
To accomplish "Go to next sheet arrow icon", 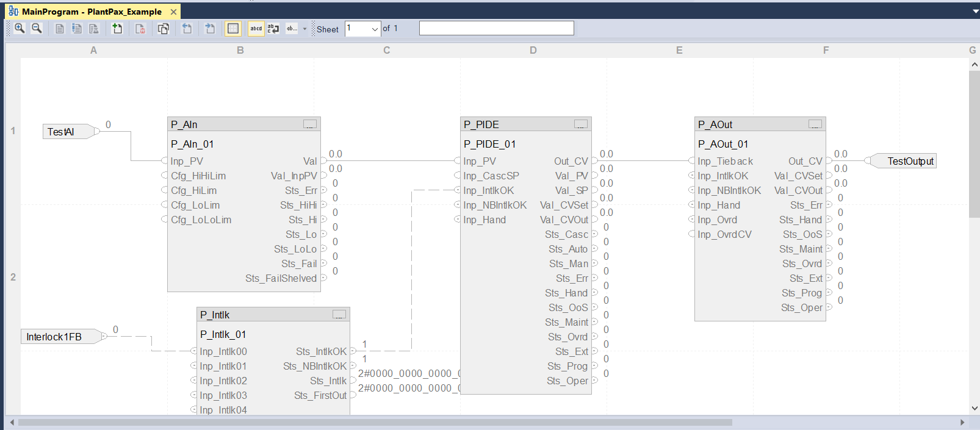I will pos(210,28).
